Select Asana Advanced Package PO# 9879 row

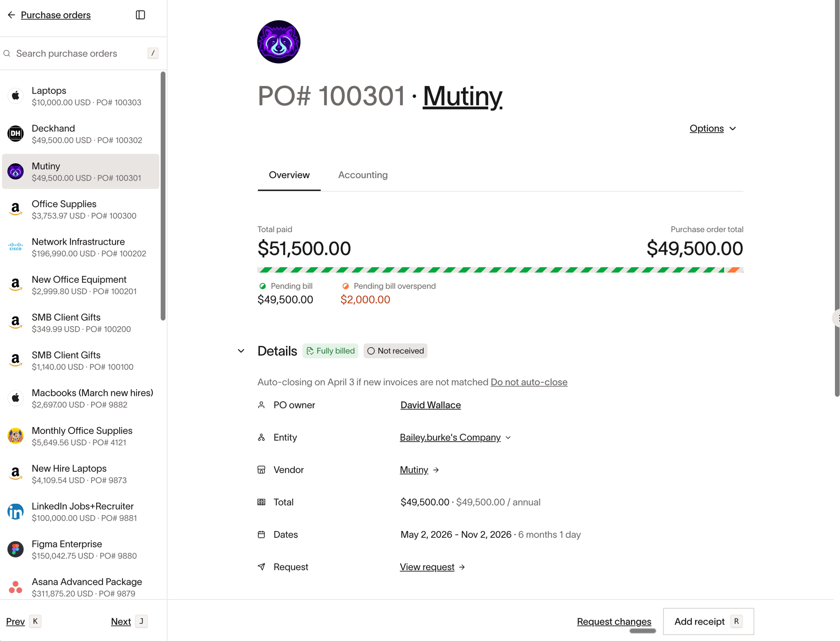click(x=81, y=587)
